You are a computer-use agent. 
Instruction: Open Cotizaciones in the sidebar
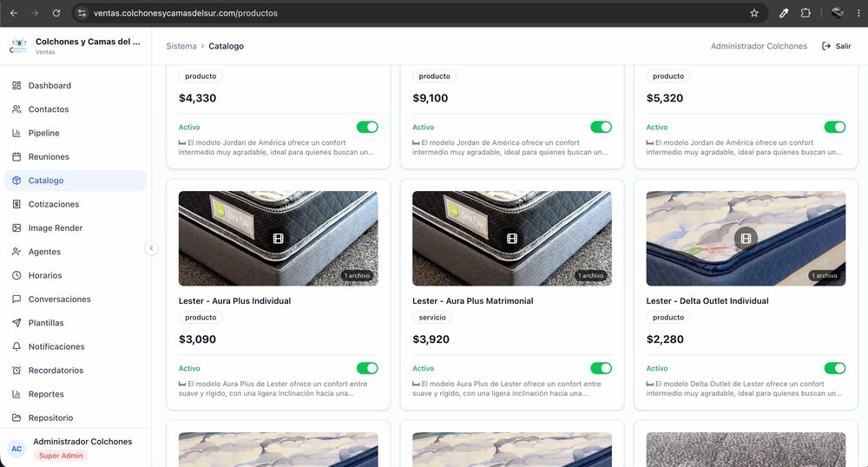(x=76, y=204)
